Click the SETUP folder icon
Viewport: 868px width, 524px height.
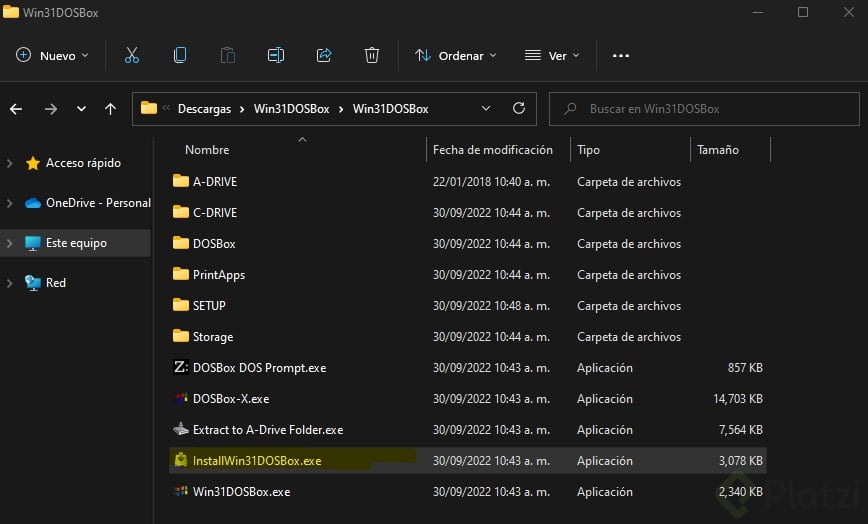click(x=180, y=305)
